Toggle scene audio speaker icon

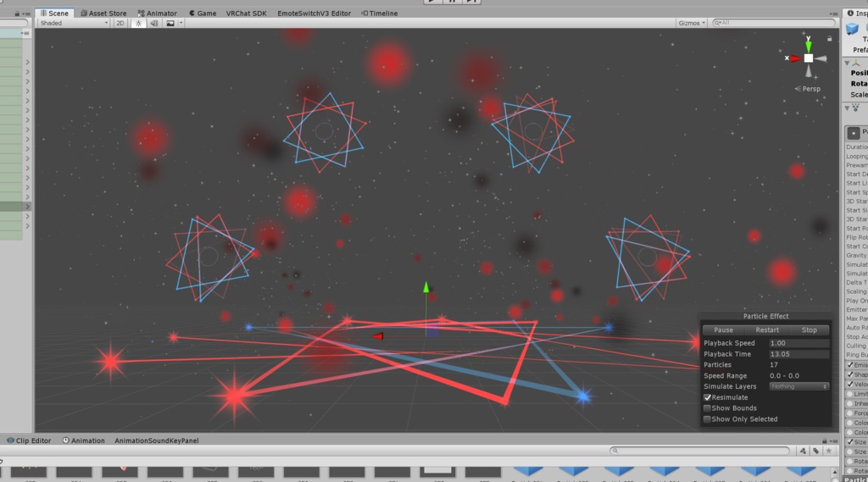tap(154, 23)
